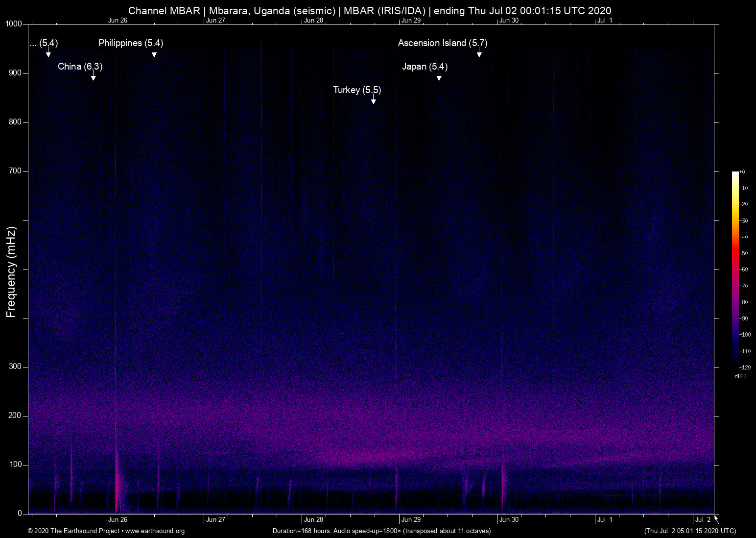Click the 1000 tick label on frequency axis
The width and height of the screenshot is (756, 538).
click(14, 24)
